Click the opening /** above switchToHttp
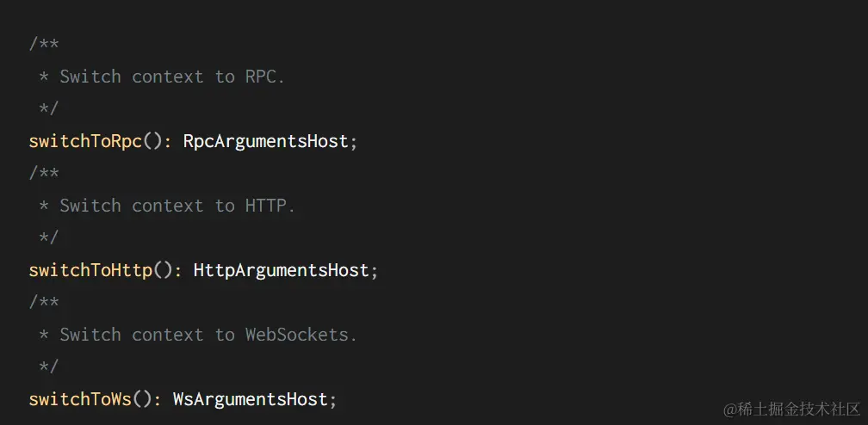Image resolution: width=868 pixels, height=425 pixels. coord(44,173)
